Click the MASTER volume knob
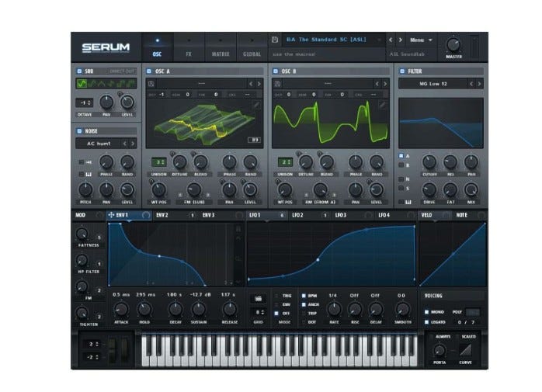Screen dimensions: 542x392 point(453,45)
